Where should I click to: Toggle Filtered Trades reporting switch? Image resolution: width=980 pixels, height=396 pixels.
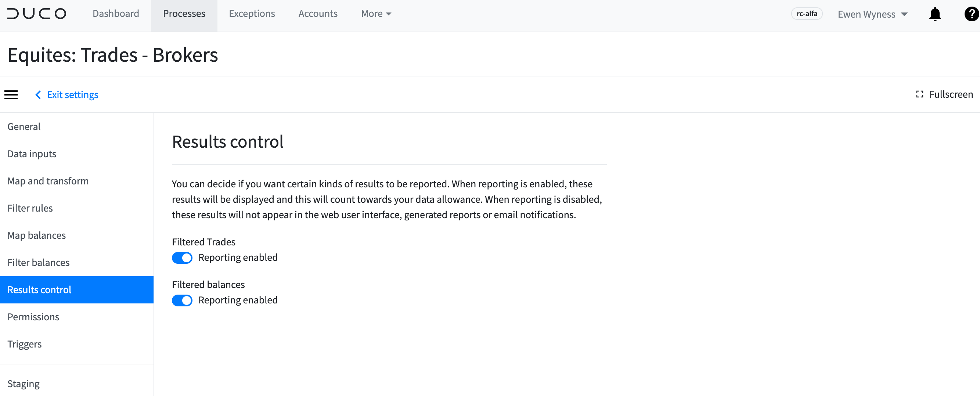click(182, 258)
